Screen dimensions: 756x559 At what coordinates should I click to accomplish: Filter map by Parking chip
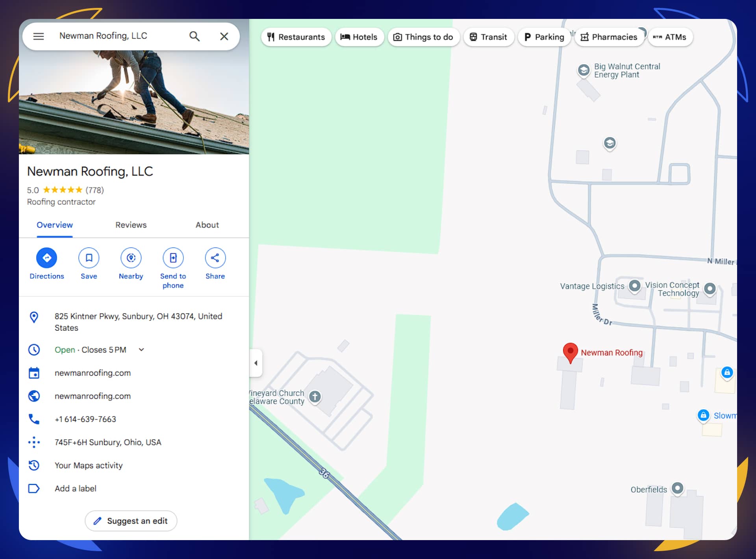click(544, 37)
